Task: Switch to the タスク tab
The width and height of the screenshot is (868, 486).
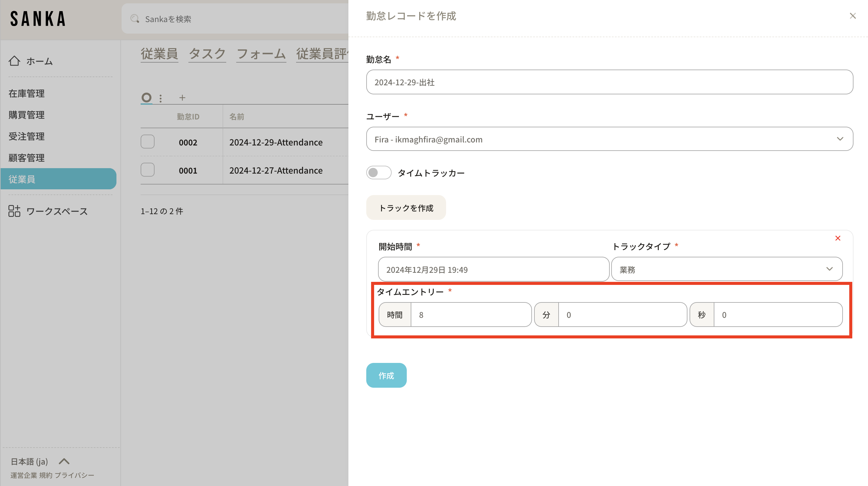Action: (x=207, y=54)
